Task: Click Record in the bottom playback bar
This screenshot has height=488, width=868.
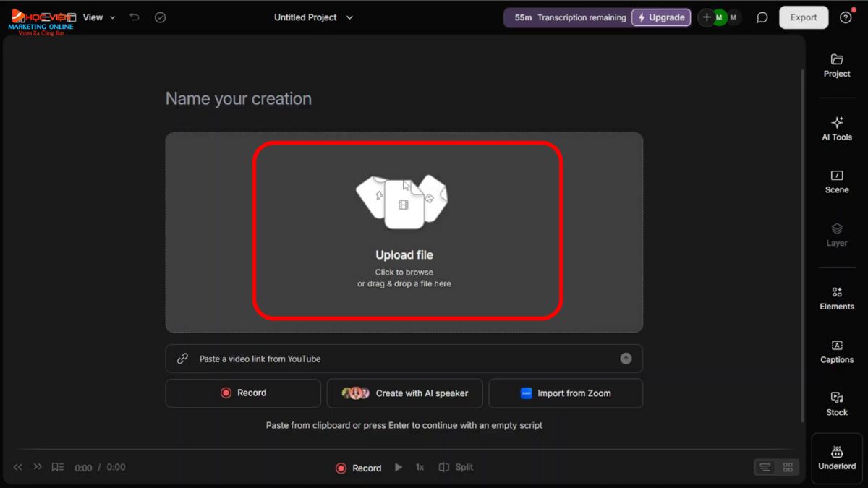Action: click(x=358, y=468)
